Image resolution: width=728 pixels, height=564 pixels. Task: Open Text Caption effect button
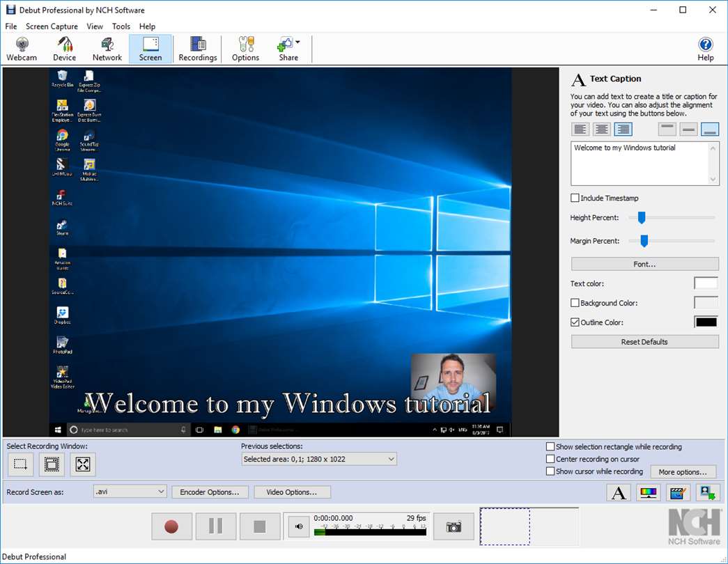[619, 492]
